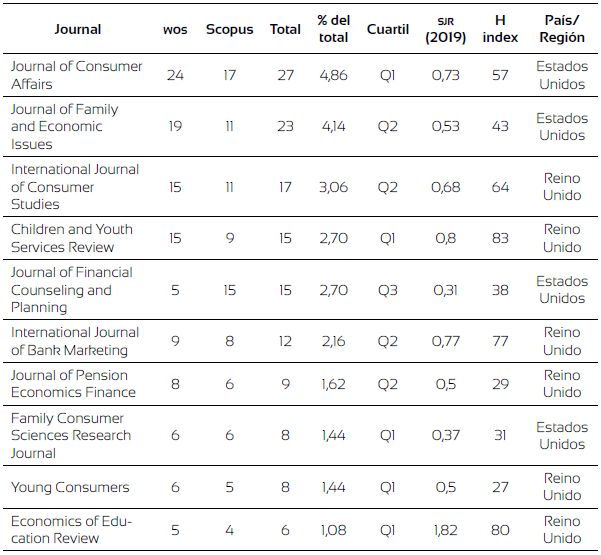Click "Journal of Pension Economics Finance" entry
Image resolution: width=601 pixels, height=555 pixels.
tap(73, 384)
